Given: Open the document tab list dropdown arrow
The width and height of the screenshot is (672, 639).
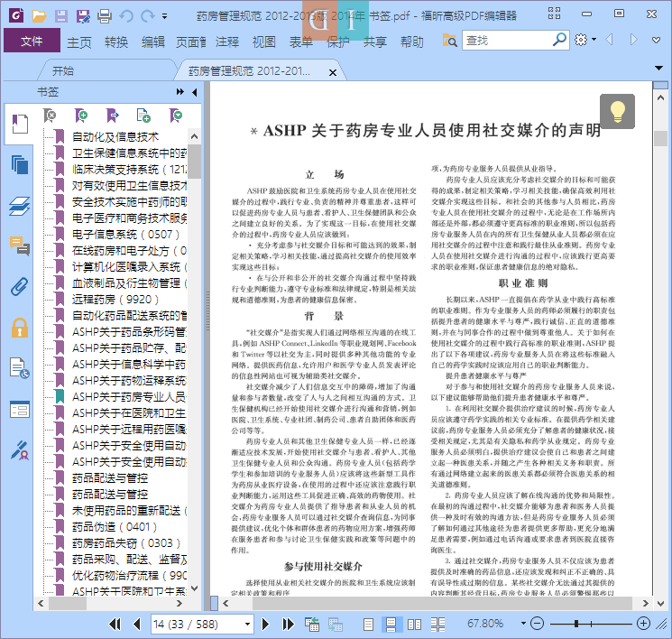Looking at the screenshot, I should 658,68.
